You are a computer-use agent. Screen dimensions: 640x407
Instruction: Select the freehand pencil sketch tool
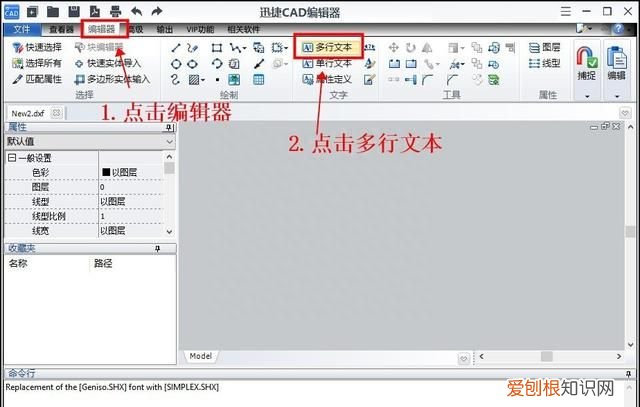[x=192, y=48]
